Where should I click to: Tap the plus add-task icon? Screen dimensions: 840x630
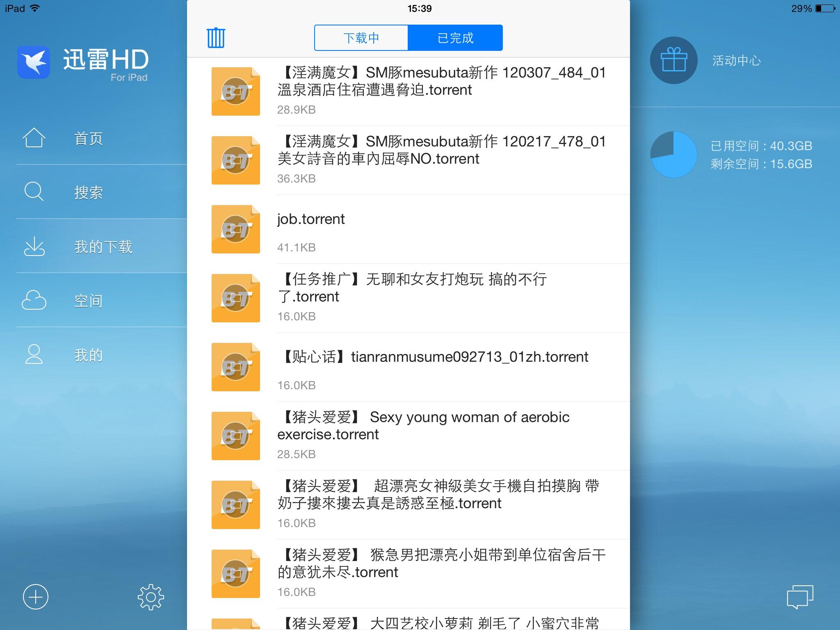[36, 596]
